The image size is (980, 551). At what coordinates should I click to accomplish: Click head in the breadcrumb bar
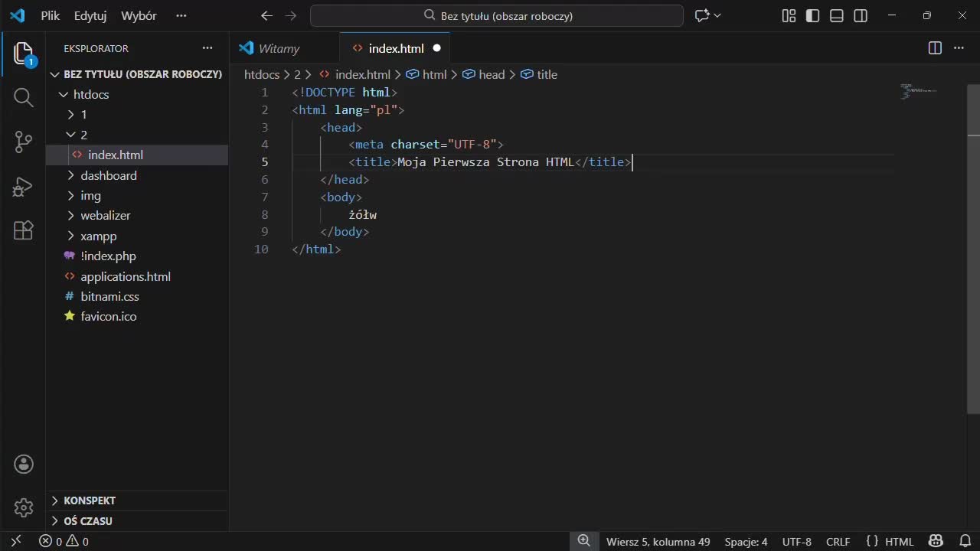tap(492, 74)
